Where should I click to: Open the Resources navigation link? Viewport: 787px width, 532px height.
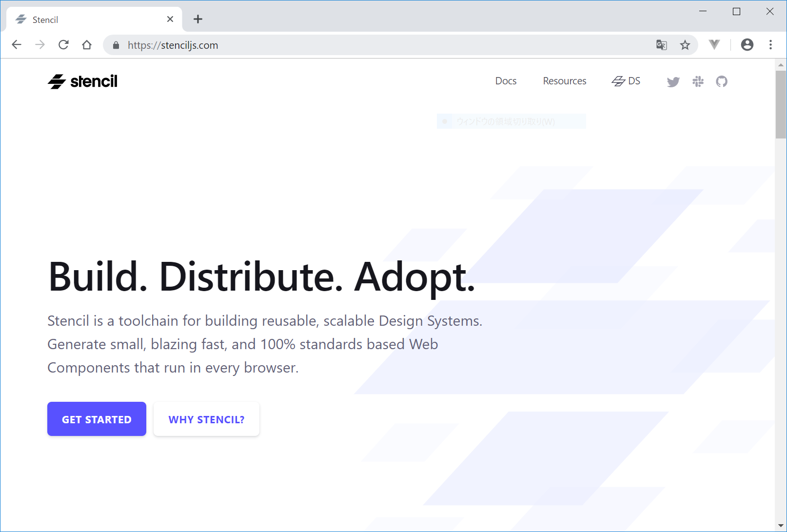565,81
